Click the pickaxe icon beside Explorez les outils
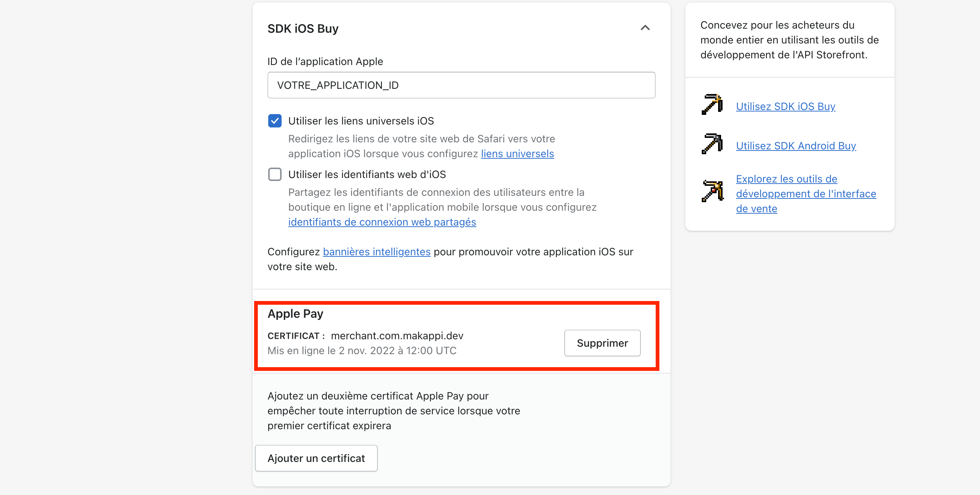This screenshot has width=980, height=495. tap(712, 191)
